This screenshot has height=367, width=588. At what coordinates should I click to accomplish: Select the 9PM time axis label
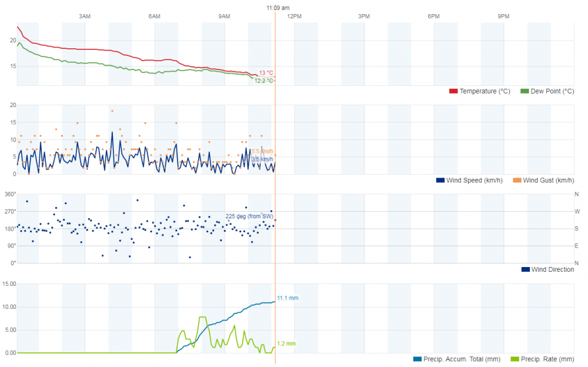point(503,16)
